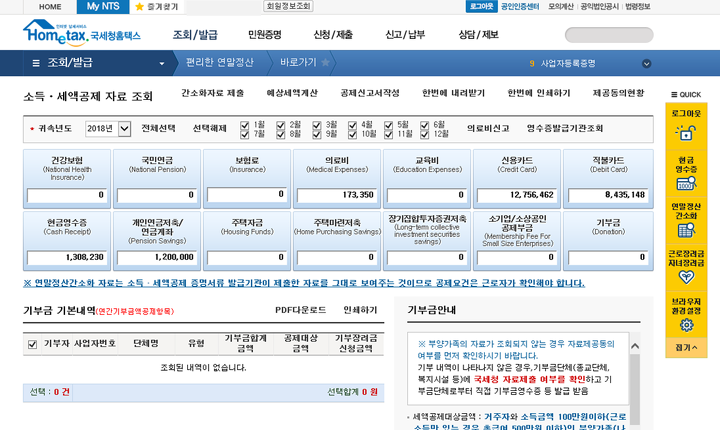Open 브라우저 환경설정 gear icon
This screenshot has height=430, width=720.
(x=686, y=325)
